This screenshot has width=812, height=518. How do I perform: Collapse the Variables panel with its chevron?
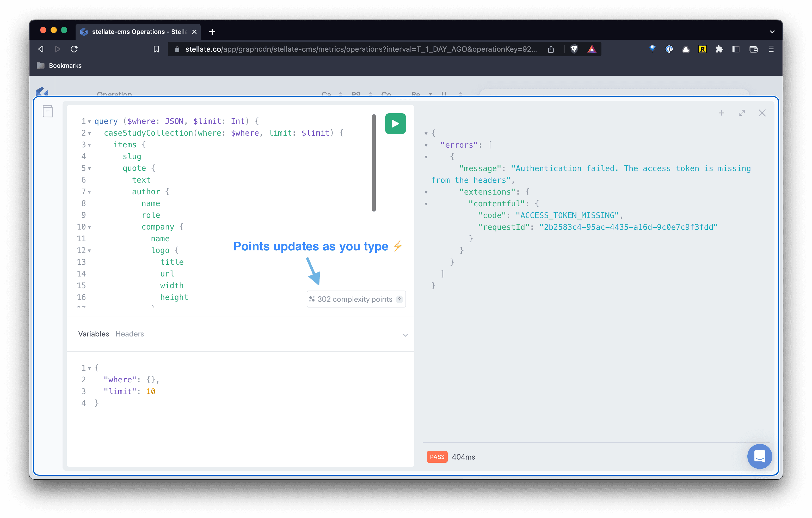405,335
